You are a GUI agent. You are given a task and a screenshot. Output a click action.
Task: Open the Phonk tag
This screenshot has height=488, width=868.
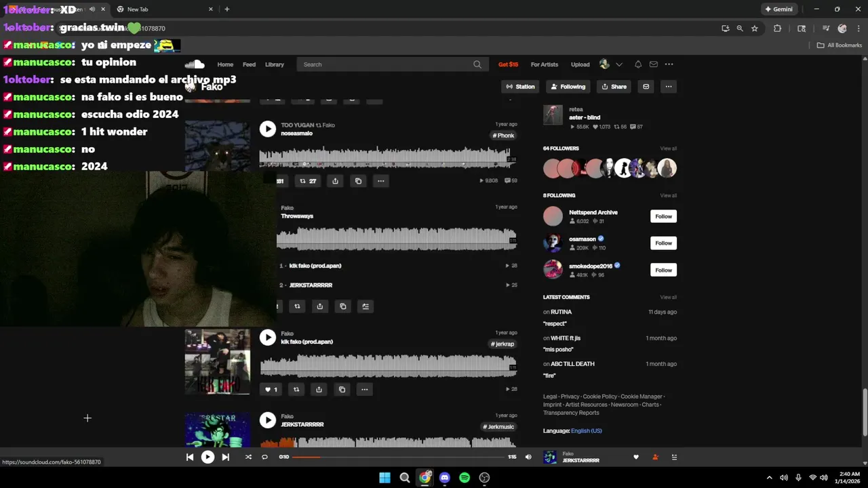click(x=503, y=136)
